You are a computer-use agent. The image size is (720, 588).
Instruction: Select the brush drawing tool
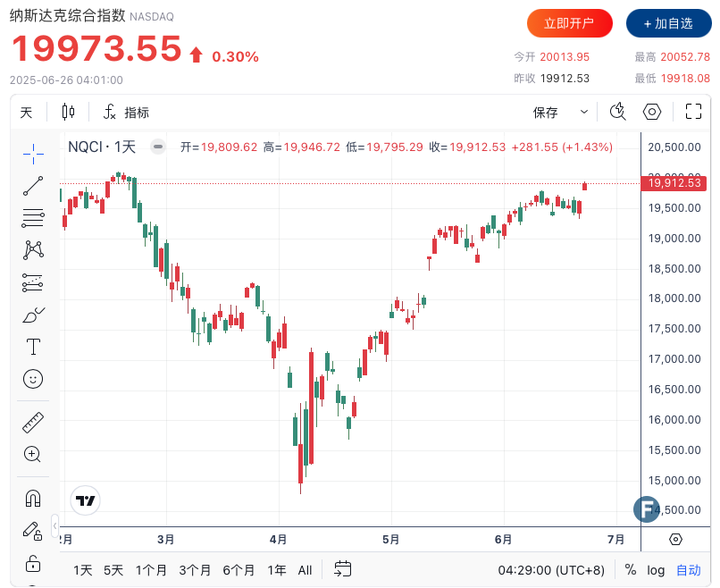[33, 315]
